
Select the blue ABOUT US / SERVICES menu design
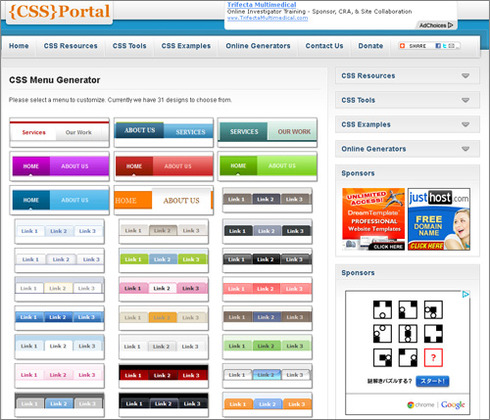[163, 132]
